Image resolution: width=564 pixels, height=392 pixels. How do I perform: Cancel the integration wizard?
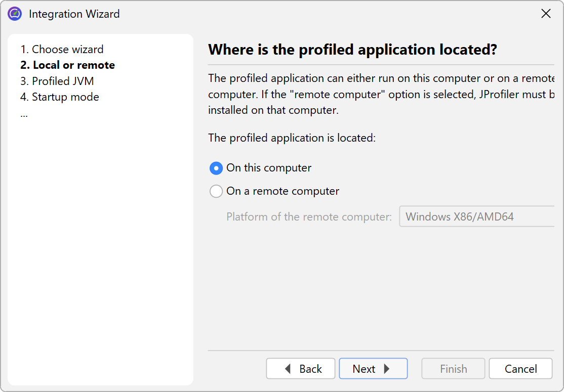click(520, 369)
